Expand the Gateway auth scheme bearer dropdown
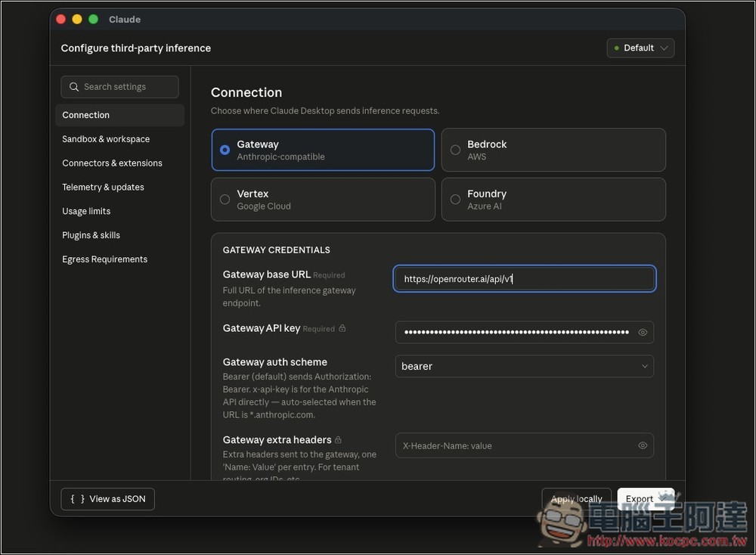 coord(524,366)
